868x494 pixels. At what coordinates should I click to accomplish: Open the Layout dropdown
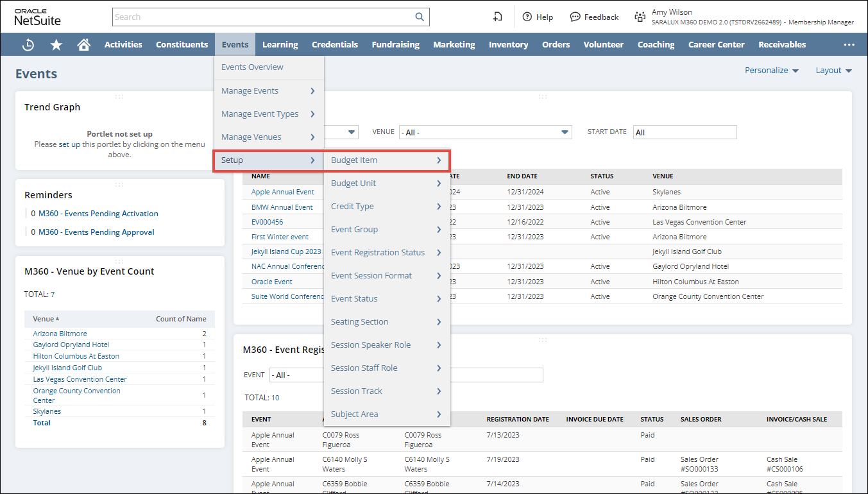(833, 71)
